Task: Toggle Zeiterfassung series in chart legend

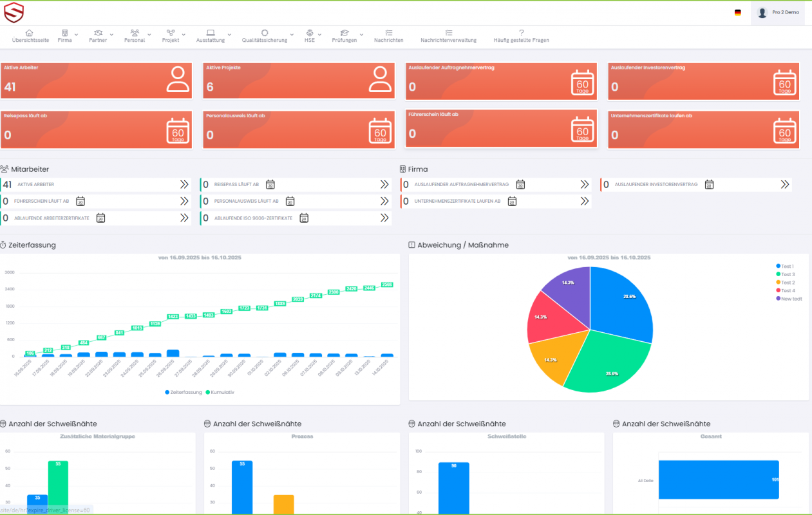Action: point(184,392)
